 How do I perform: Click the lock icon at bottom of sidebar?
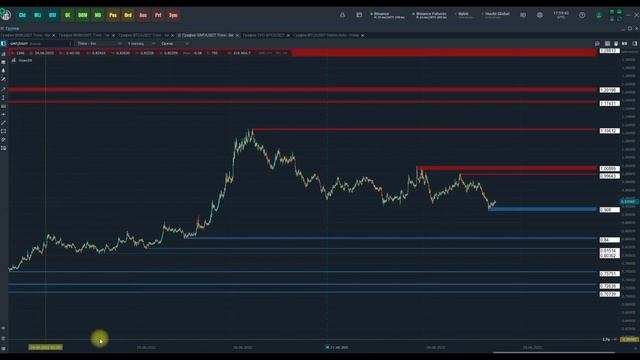coord(3,338)
